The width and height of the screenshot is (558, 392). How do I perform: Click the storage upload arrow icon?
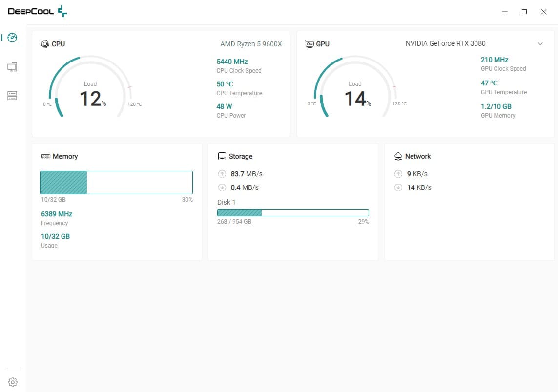[222, 174]
